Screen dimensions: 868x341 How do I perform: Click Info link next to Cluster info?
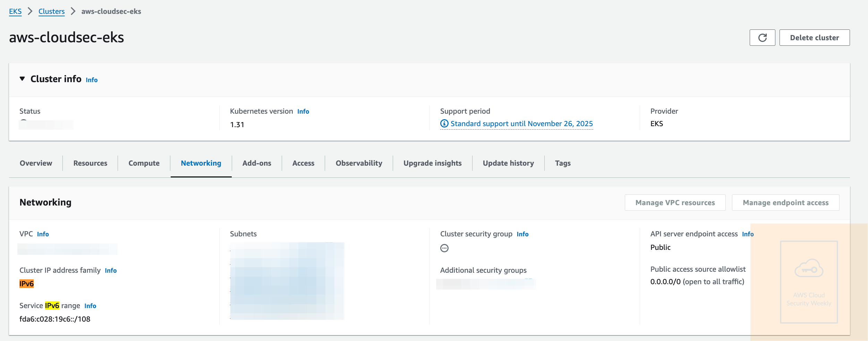pyautogui.click(x=92, y=80)
